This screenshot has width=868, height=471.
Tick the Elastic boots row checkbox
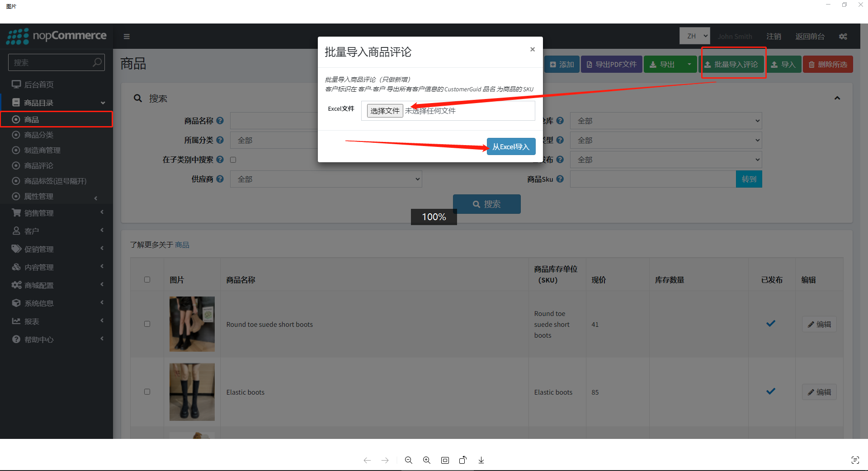147,392
